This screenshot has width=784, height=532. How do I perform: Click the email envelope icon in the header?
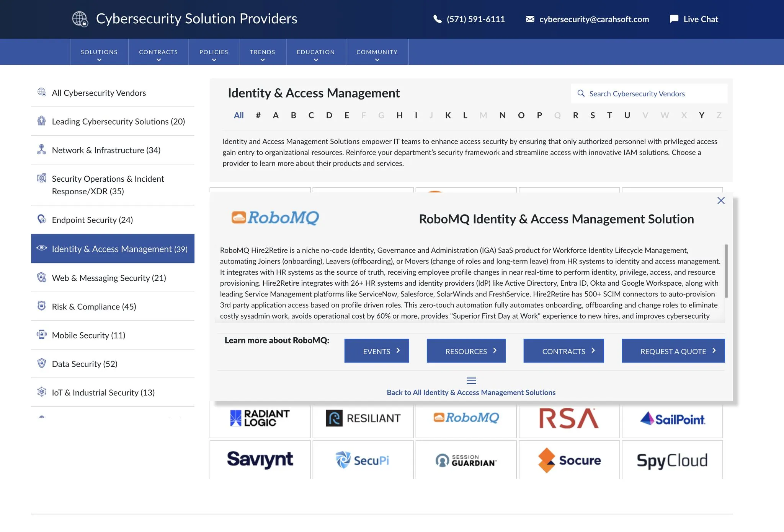point(530,19)
